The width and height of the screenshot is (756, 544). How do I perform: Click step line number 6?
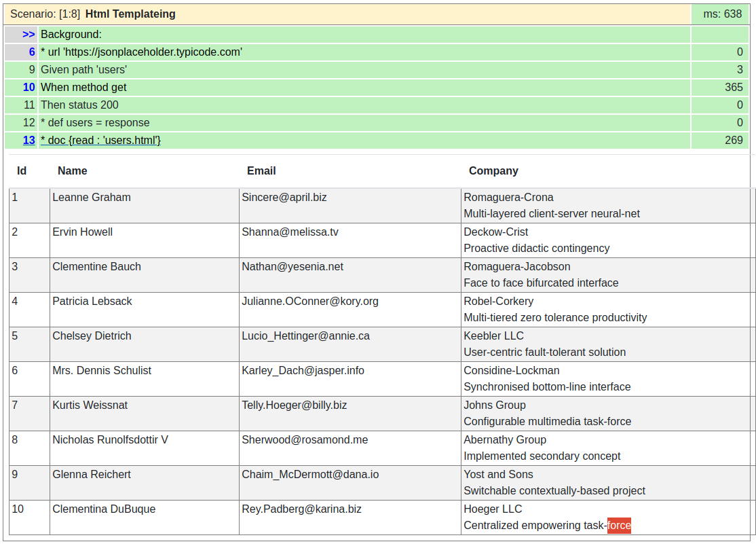32,52
